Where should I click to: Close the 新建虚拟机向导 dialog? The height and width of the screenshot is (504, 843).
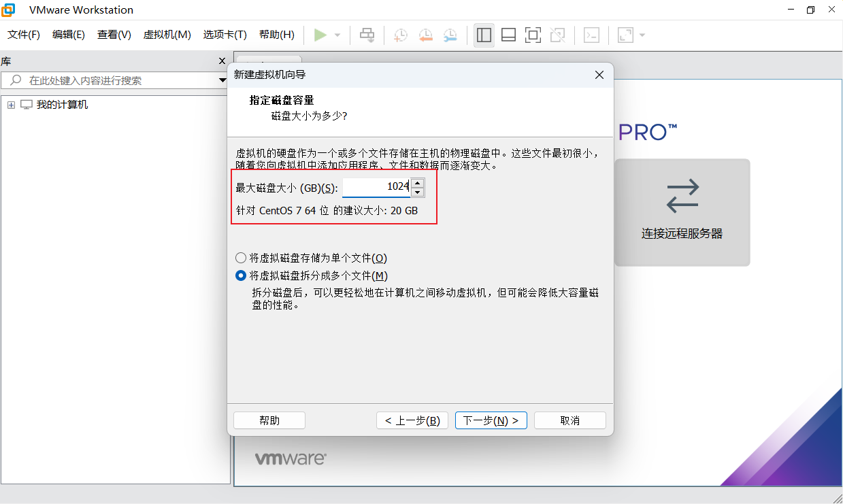tap(599, 75)
